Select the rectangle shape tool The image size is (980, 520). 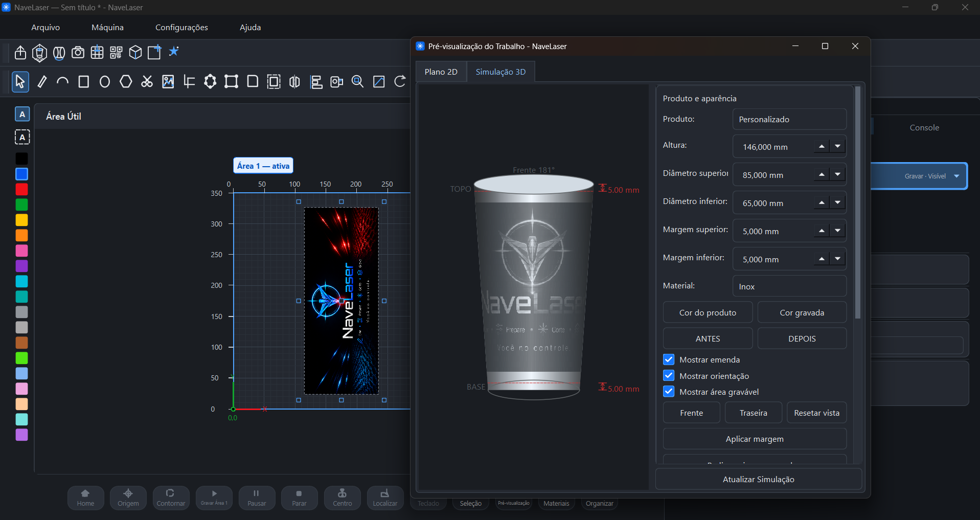coord(84,82)
